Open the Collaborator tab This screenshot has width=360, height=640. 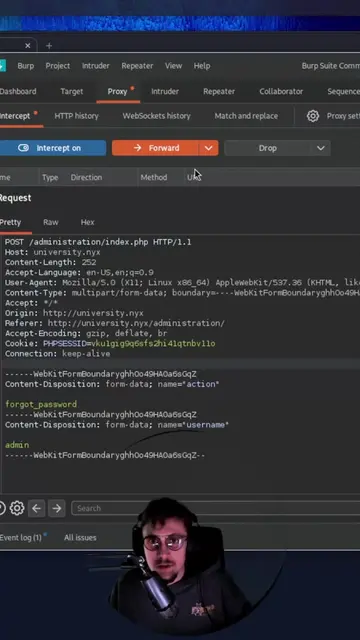281,91
